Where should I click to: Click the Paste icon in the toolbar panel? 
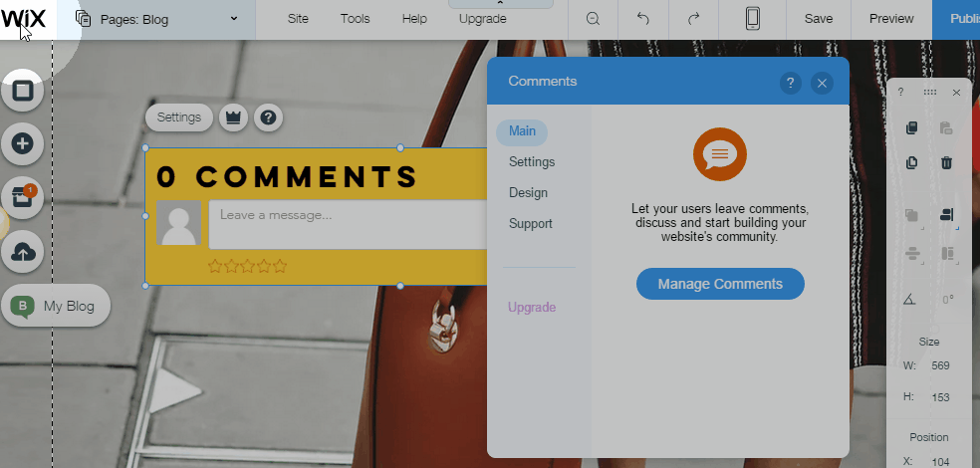click(946, 128)
